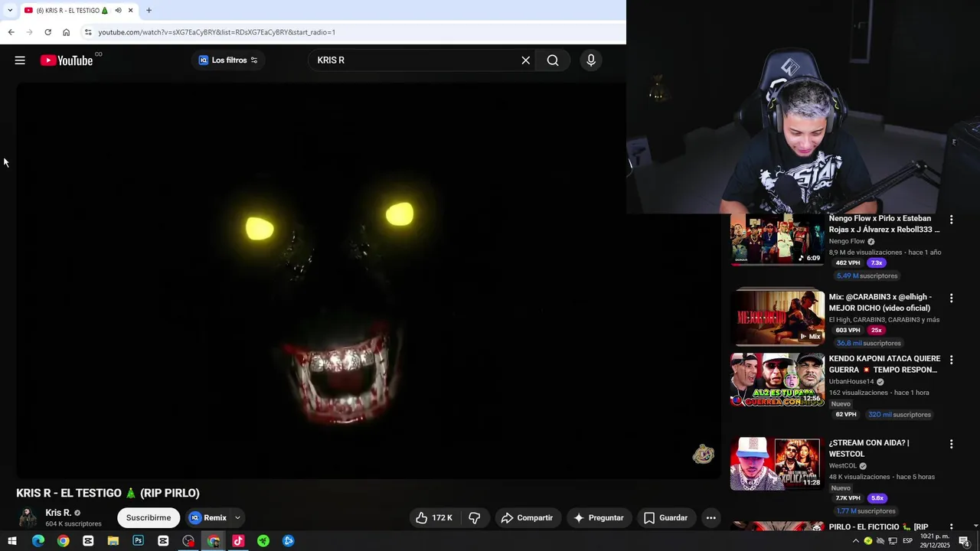Mute the tab via speaker icon
Viewport: 980px width, 551px height.
118,10
